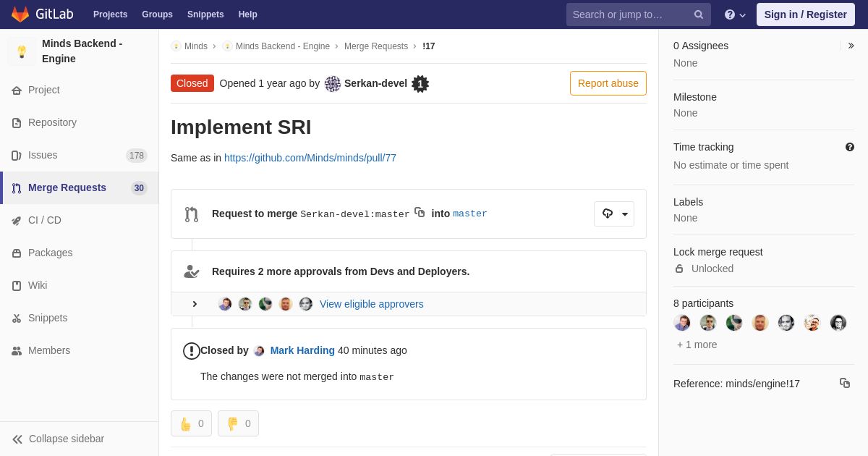Click the Time tracking help icon

tap(850, 147)
